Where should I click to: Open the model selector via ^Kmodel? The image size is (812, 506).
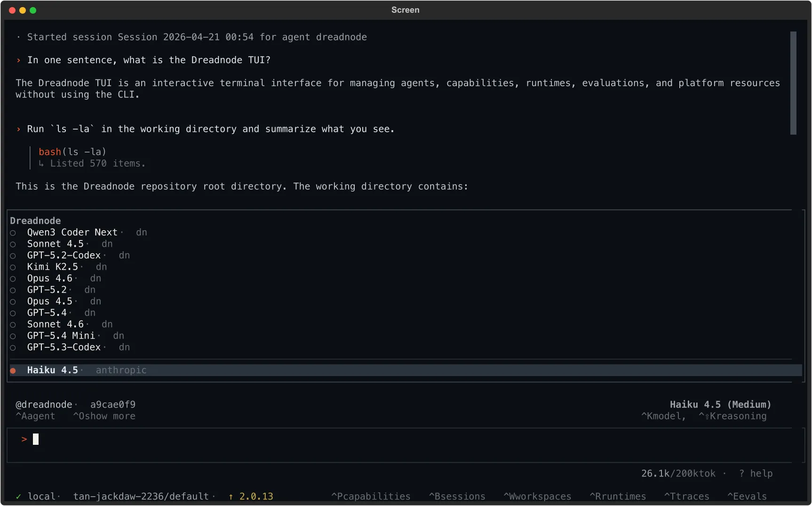tap(663, 416)
